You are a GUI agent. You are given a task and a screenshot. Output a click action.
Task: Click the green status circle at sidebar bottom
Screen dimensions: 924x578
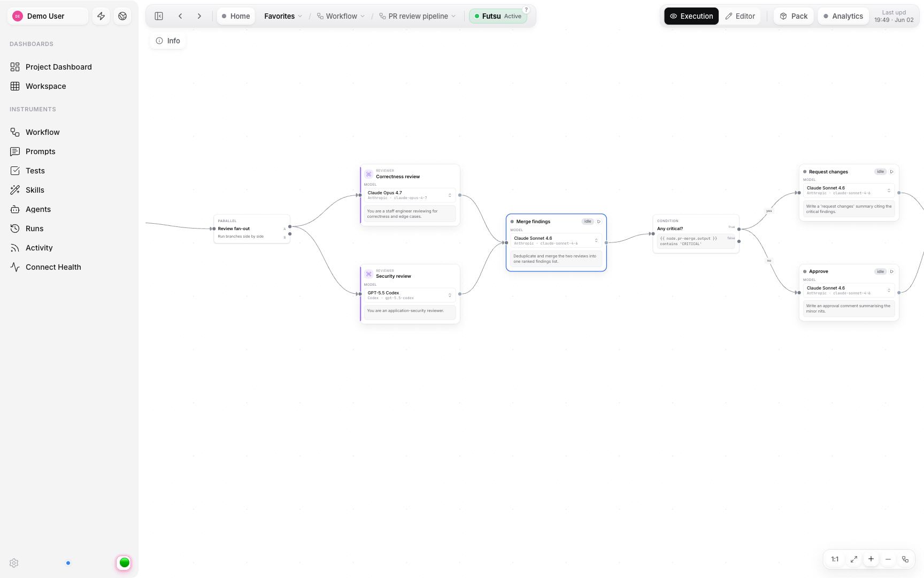pos(124,562)
